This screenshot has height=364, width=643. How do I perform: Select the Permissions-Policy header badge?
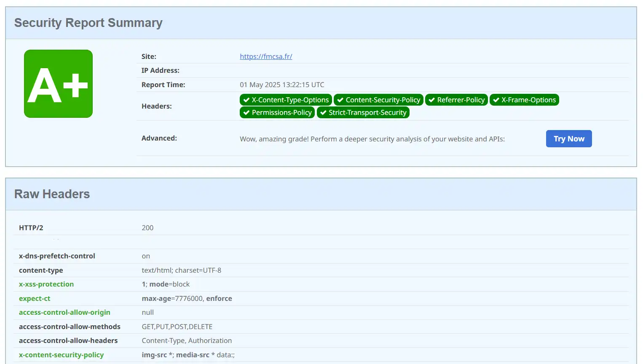[277, 112]
